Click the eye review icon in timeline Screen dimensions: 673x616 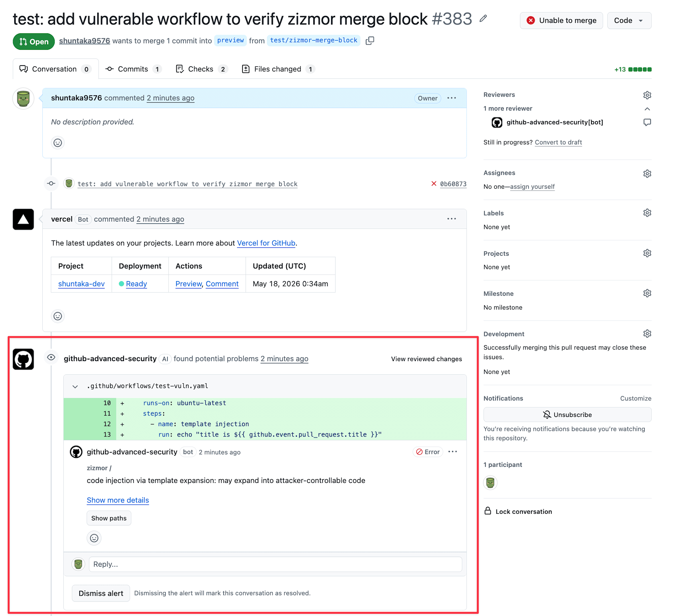[x=51, y=357]
